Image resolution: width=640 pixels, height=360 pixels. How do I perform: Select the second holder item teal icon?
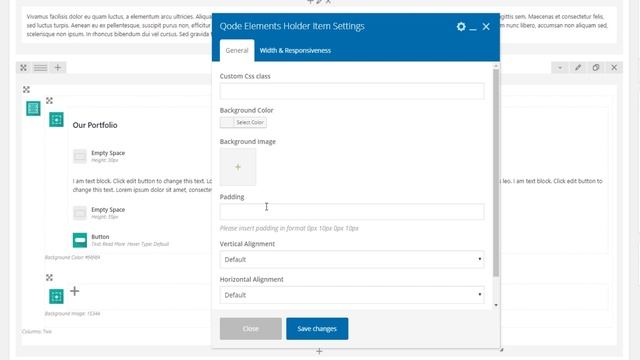(56, 296)
